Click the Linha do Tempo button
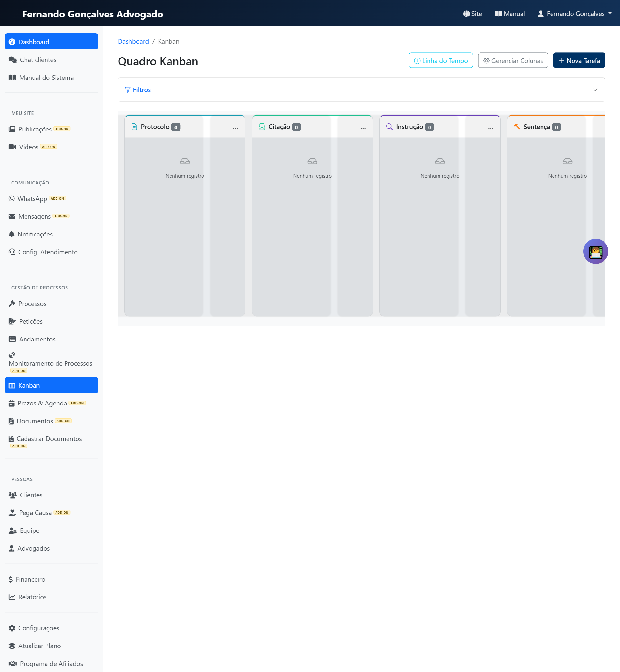The width and height of the screenshot is (620, 672). point(441,60)
